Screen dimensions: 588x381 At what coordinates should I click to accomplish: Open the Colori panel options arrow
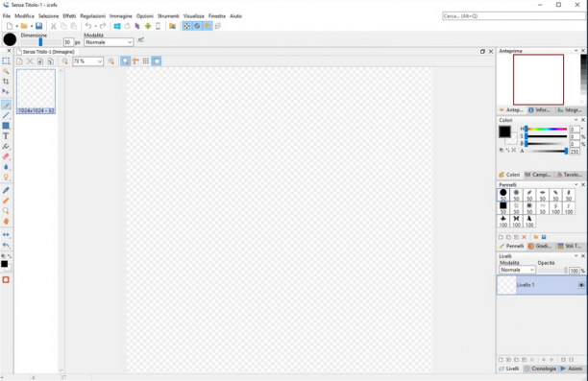tap(576, 120)
